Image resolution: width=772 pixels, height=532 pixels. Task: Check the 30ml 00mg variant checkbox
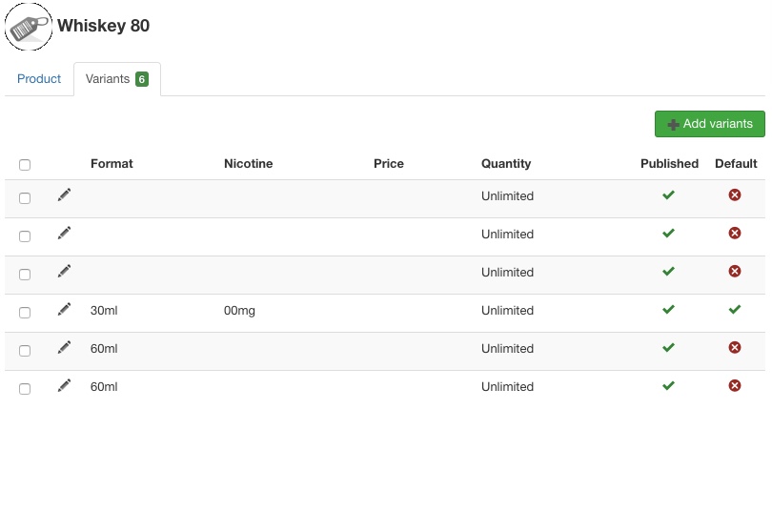[x=25, y=313]
